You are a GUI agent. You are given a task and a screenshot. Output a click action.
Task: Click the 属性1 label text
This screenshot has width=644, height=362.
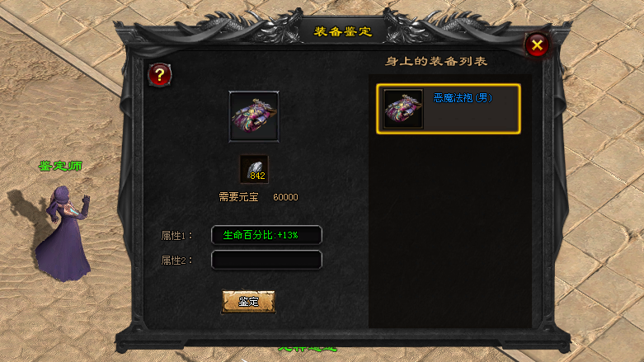[176, 236]
